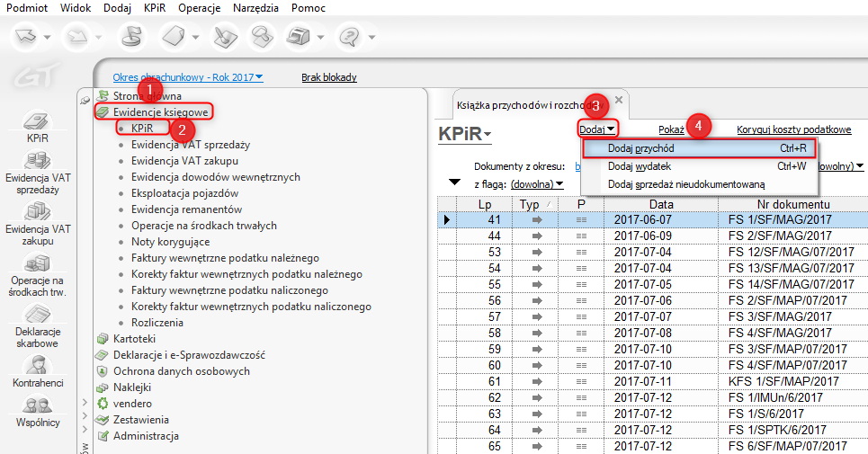Click the Deklaracje i e-Sprawozdawczość tree icon
The height and width of the screenshot is (454, 868).
(x=102, y=354)
